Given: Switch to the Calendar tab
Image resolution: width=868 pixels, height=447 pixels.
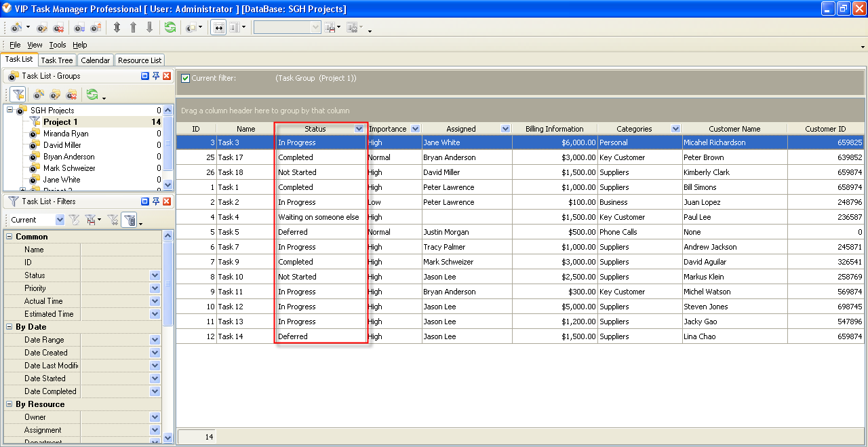Looking at the screenshot, I should 95,60.
